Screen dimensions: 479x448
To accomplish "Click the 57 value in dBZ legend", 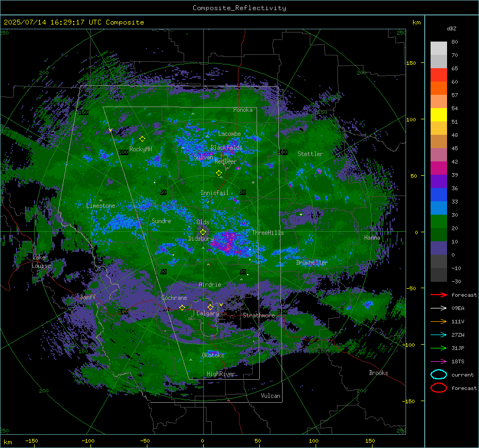I will [x=455, y=95].
